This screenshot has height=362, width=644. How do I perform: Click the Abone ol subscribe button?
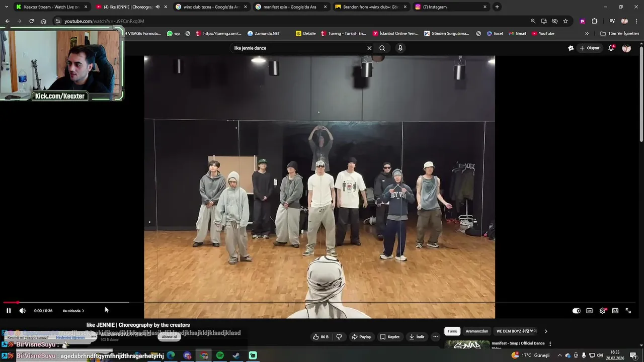pos(169,337)
